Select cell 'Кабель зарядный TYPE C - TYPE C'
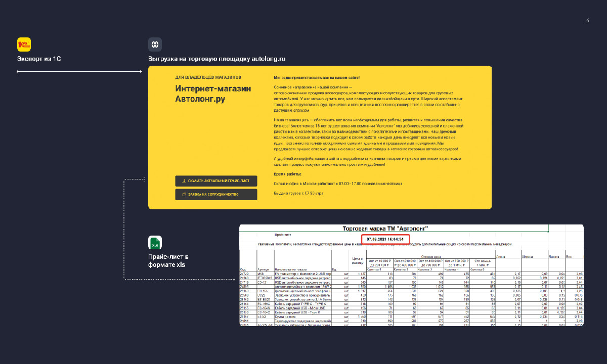The width and height of the screenshot is (607, 364). 303,304
